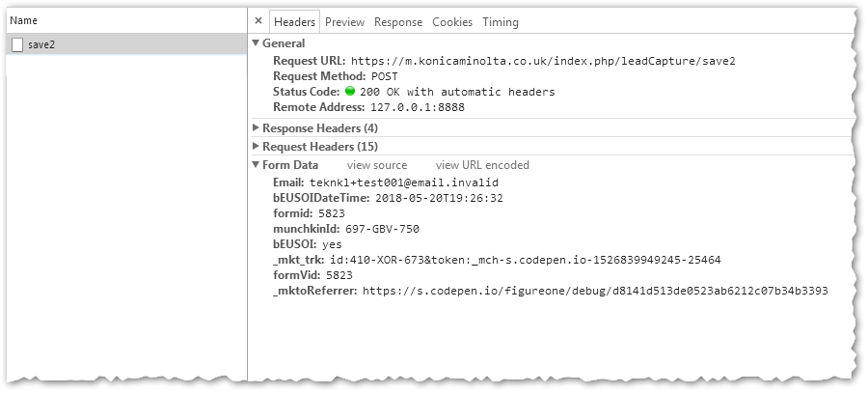Click the _mktoReferrer URL value
868x393 pixels.
click(x=595, y=291)
